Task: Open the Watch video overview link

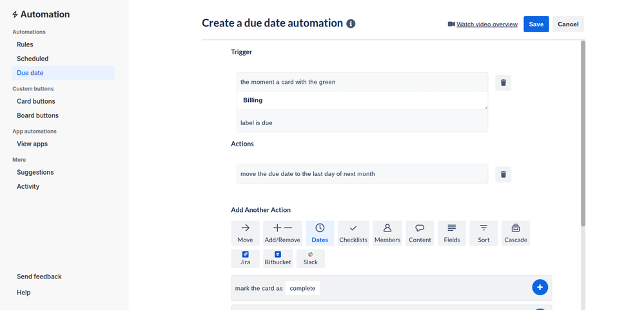Action: point(487,24)
